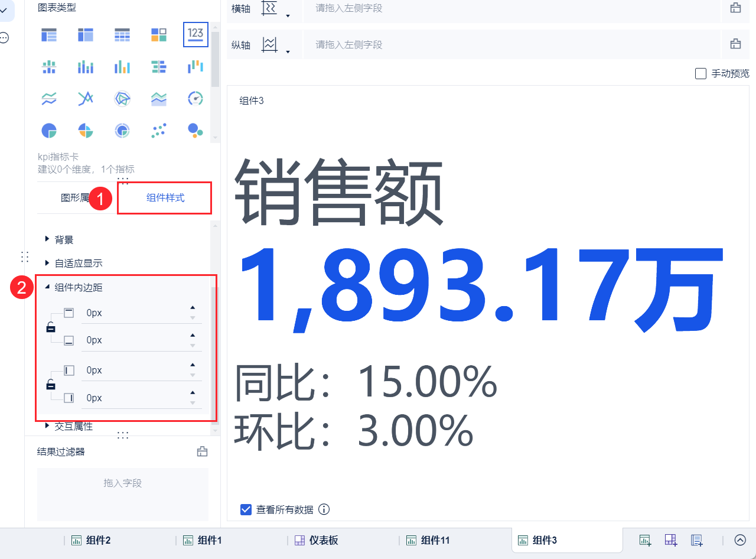Open the result filter toolbox icon
The height and width of the screenshot is (559, 756).
click(x=202, y=452)
